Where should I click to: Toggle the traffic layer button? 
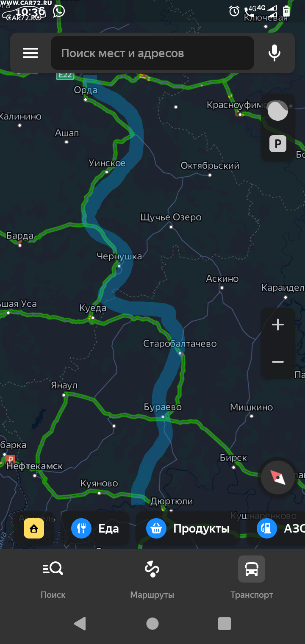[x=278, y=111]
